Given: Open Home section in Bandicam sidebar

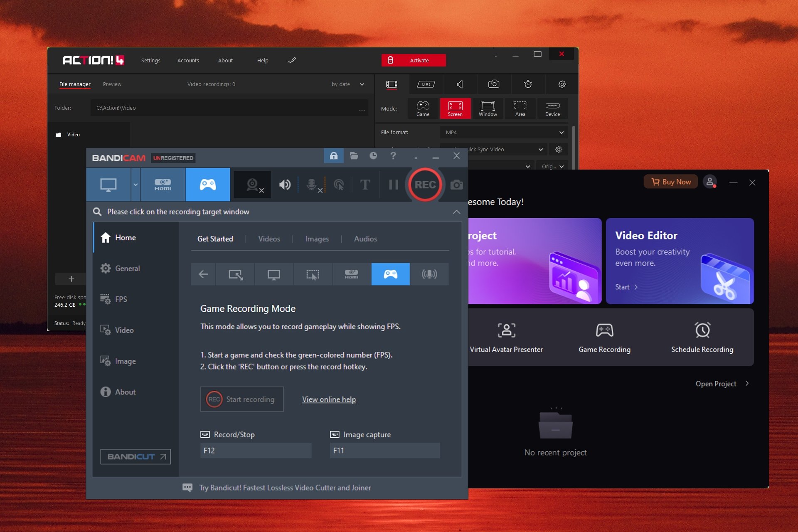Looking at the screenshot, I should tap(136, 237).
